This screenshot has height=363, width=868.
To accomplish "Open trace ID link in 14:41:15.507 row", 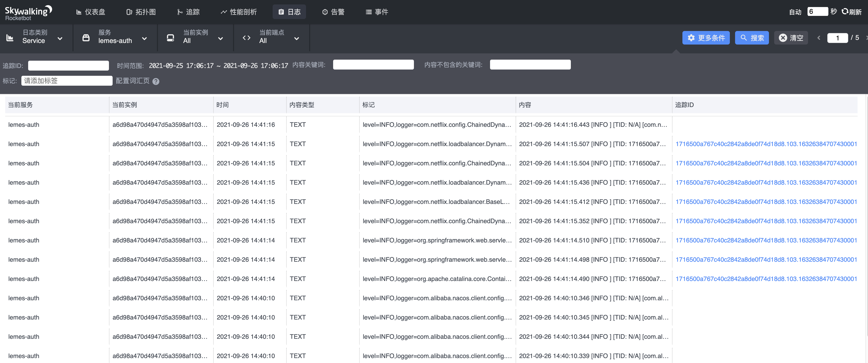I will pyautogui.click(x=766, y=144).
